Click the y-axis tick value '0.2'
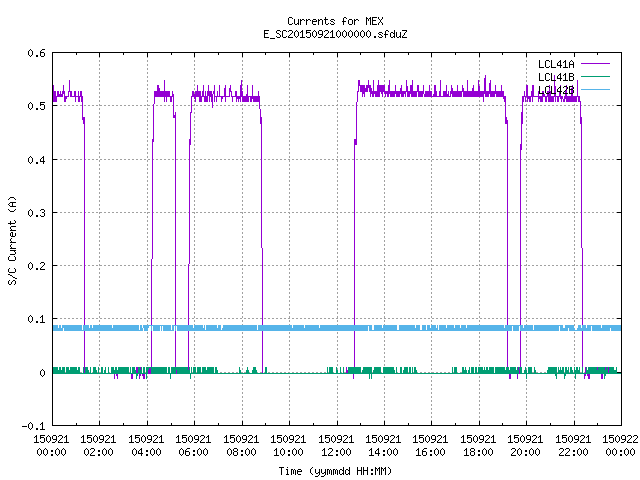 point(36,266)
